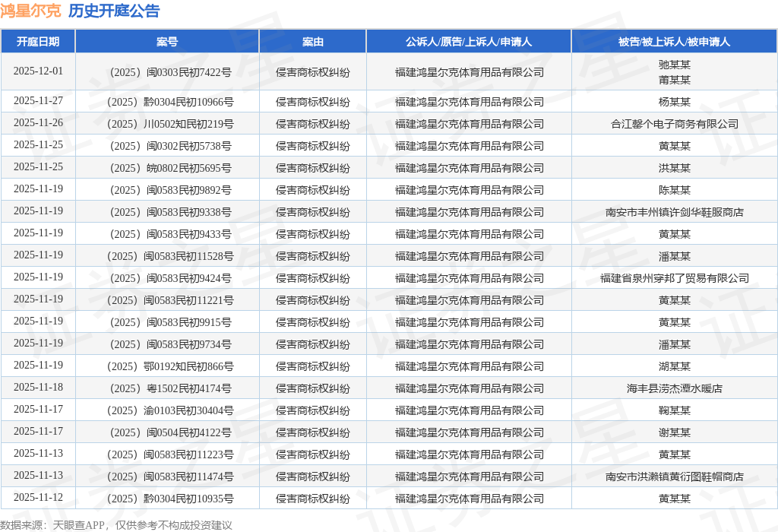Click defendant 谢某某
Viewport: 778px width, 532px height.
tap(675, 432)
